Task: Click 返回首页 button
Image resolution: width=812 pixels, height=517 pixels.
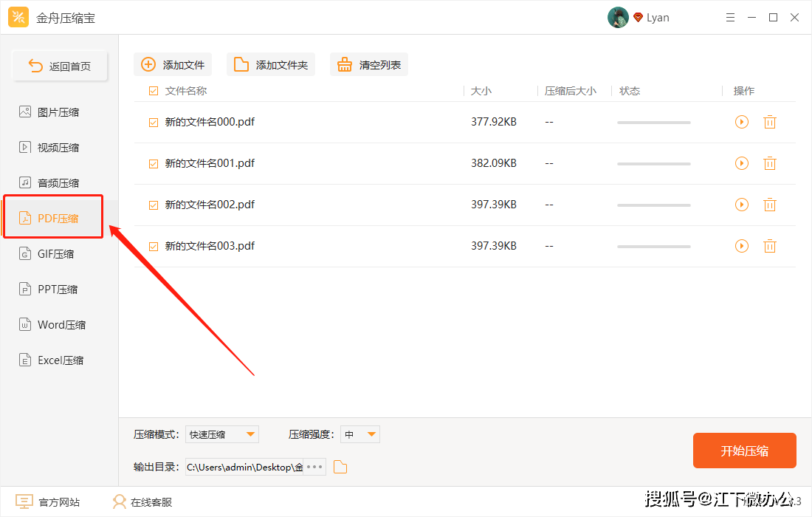Action: (x=60, y=66)
